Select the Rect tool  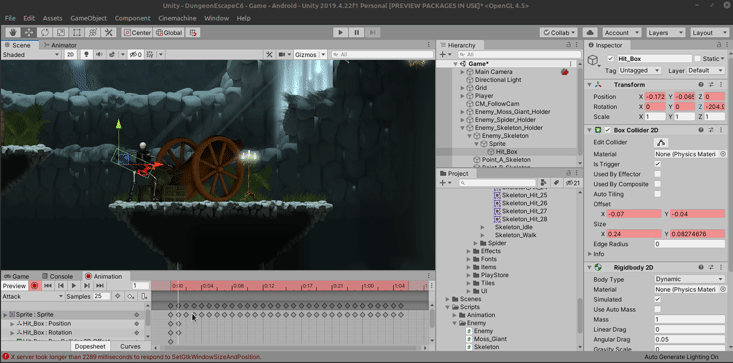[77, 32]
